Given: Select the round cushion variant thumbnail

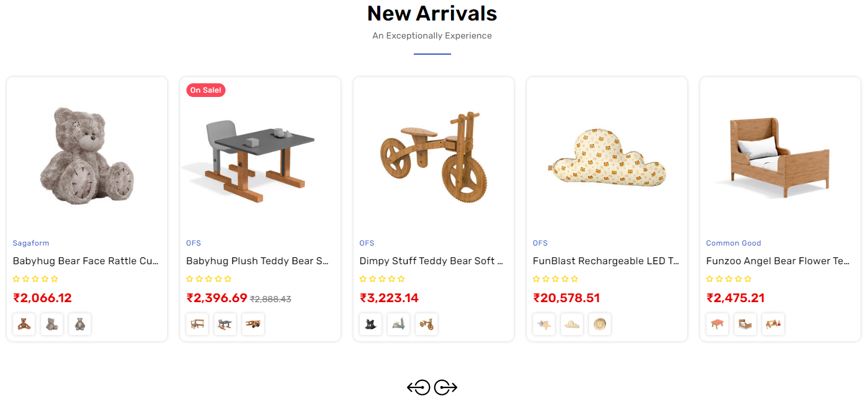Looking at the screenshot, I should [x=600, y=324].
